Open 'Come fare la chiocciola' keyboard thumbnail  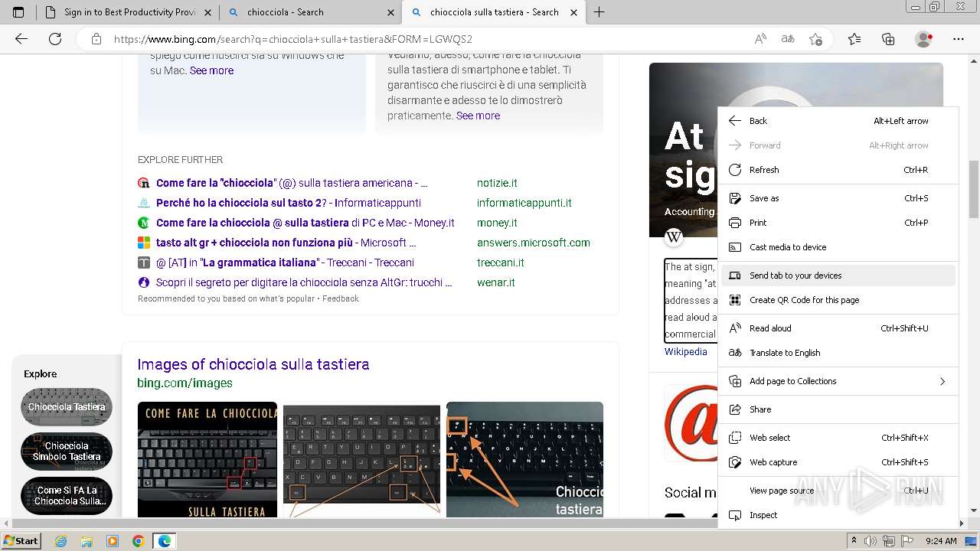207,459
